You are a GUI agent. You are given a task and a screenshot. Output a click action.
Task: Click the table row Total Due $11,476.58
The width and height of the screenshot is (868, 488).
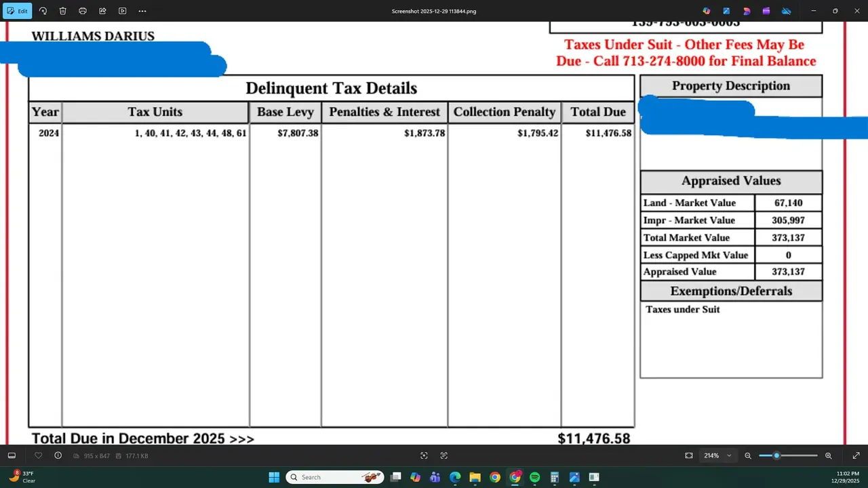(608, 134)
